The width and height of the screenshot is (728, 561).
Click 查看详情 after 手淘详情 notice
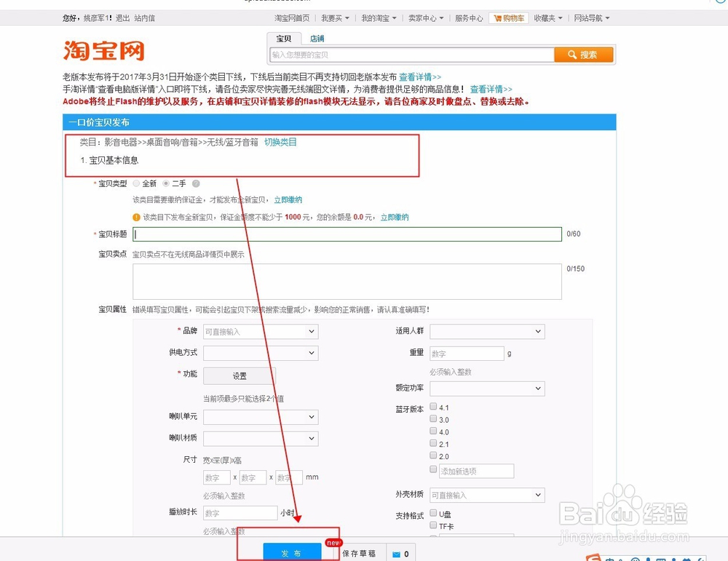pos(491,89)
